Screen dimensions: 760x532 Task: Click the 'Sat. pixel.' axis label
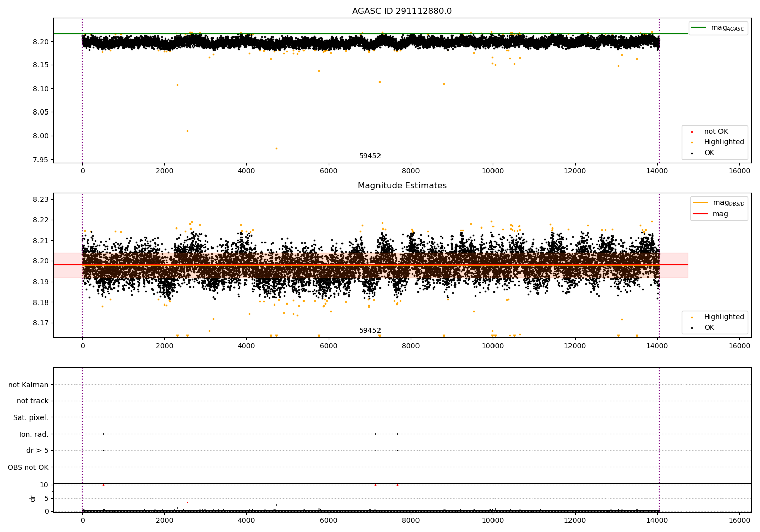31,418
